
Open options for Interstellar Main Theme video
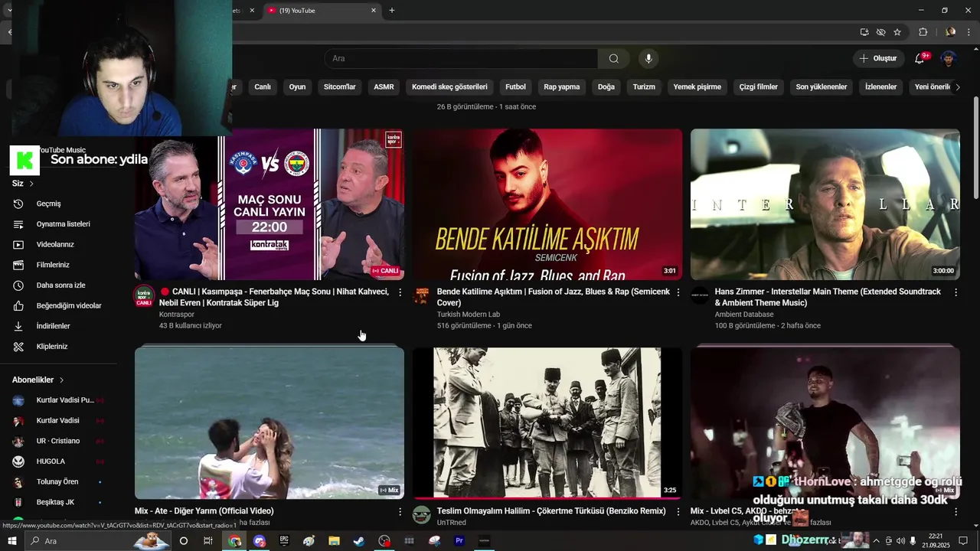click(x=955, y=292)
